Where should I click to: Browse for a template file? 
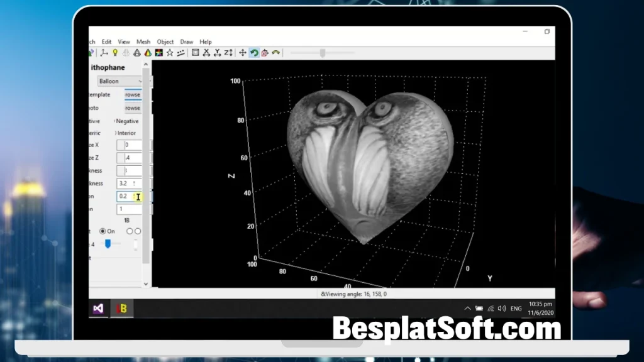(x=131, y=95)
